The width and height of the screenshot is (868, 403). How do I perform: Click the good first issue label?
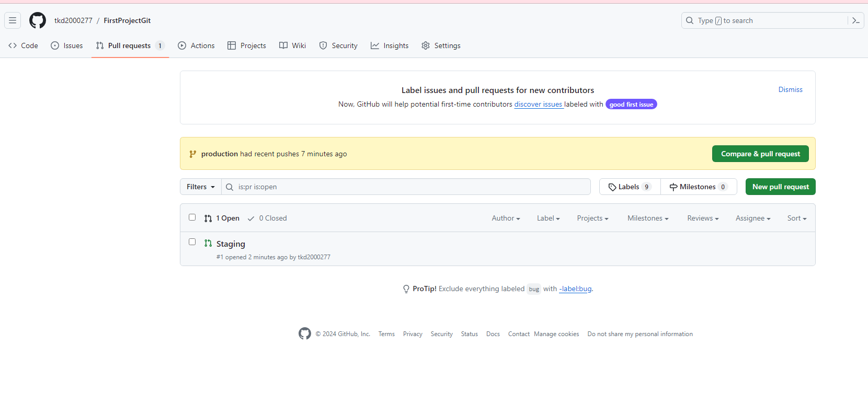pos(631,105)
